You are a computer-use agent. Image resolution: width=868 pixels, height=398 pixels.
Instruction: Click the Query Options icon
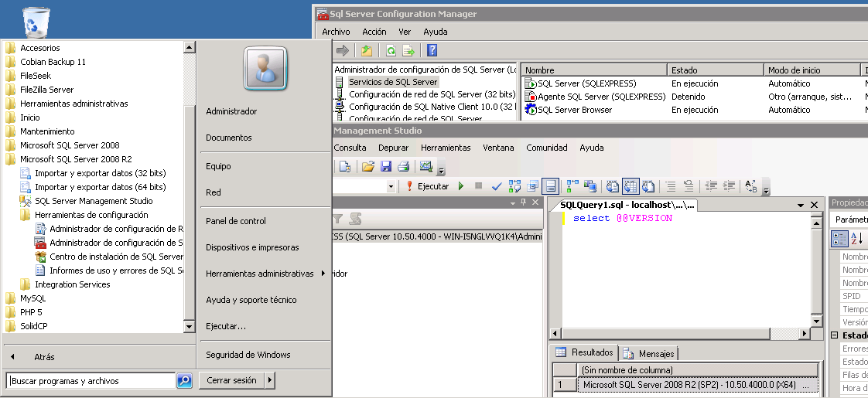pos(532,186)
